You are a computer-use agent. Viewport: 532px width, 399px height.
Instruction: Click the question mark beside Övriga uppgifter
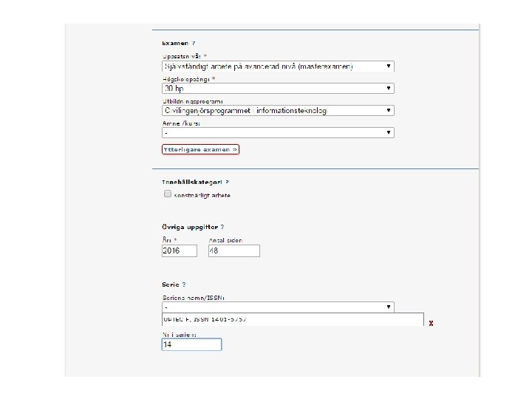pos(222,228)
